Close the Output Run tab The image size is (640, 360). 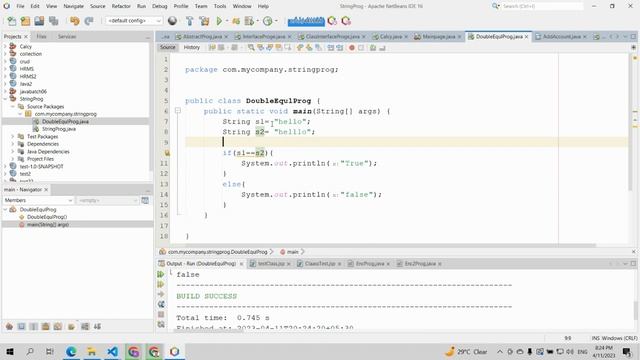[241, 264]
